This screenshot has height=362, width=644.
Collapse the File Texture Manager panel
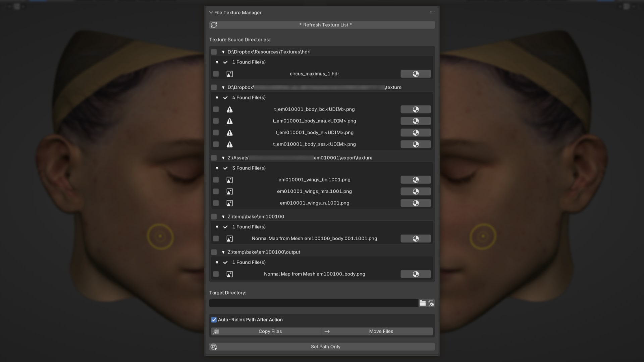pyautogui.click(x=211, y=12)
